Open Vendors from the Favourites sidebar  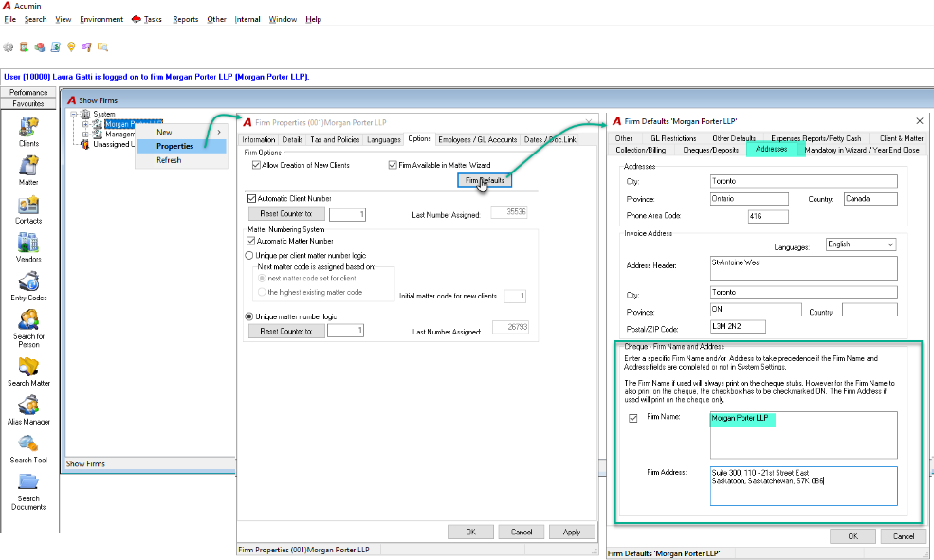click(28, 247)
